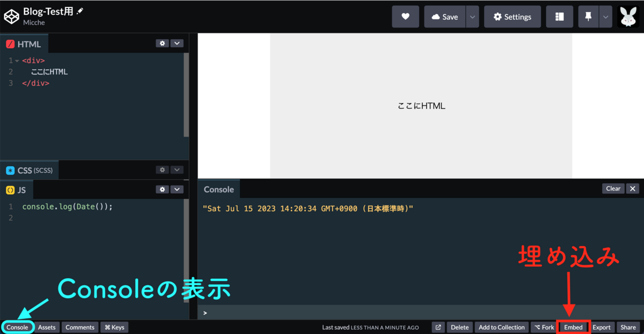
Task: Open the Save dropdown arrow
Action: pos(472,17)
